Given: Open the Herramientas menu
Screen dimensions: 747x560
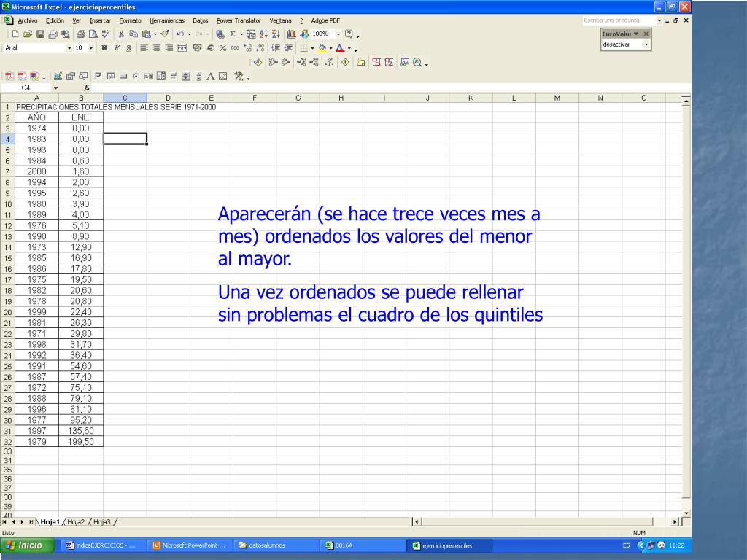Looking at the screenshot, I should [x=167, y=20].
